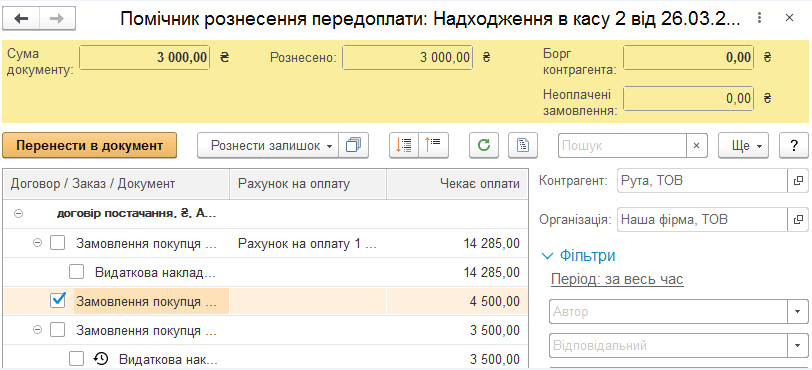Viewport: 812px width, 370px height.
Task: Open the three-dot window options menu
Action: pyautogui.click(x=759, y=18)
